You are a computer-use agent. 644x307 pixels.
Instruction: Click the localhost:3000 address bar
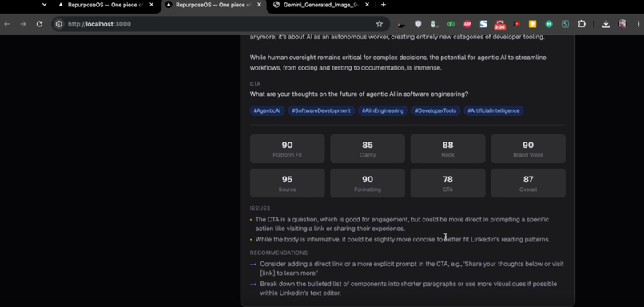(220, 24)
